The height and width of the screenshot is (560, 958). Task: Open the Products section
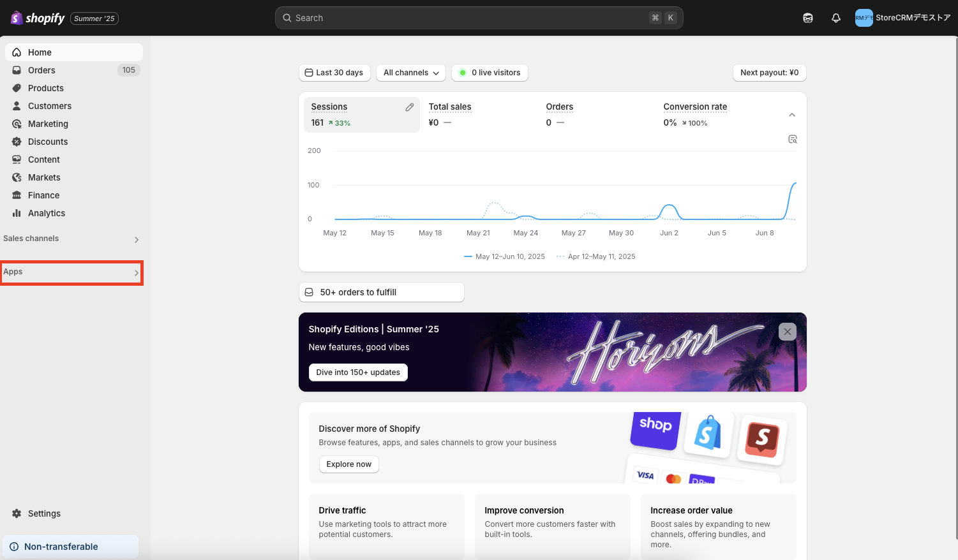click(74, 88)
